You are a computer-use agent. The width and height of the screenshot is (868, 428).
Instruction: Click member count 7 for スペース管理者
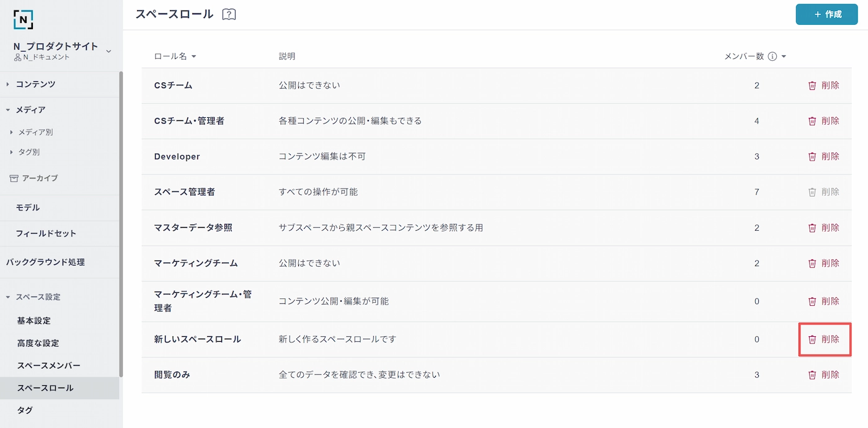click(x=757, y=192)
